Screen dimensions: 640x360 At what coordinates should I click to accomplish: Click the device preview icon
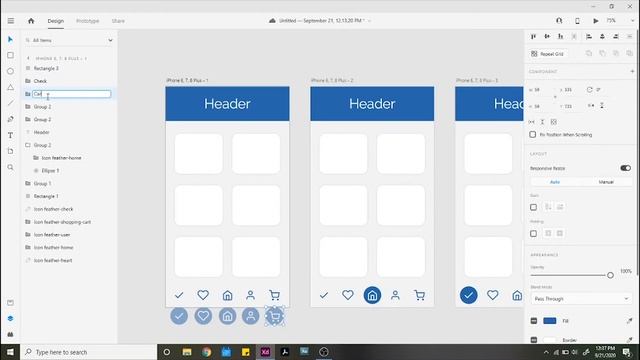(x=577, y=20)
